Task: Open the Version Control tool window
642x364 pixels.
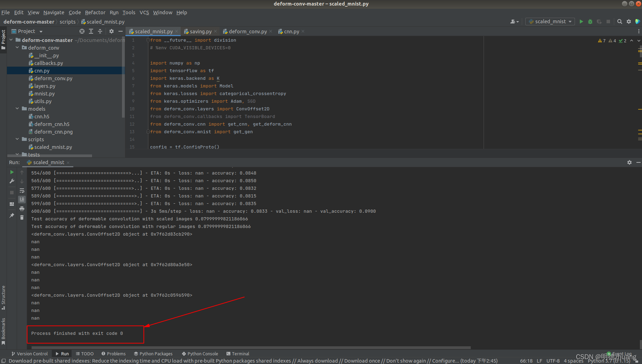Action: point(30,354)
